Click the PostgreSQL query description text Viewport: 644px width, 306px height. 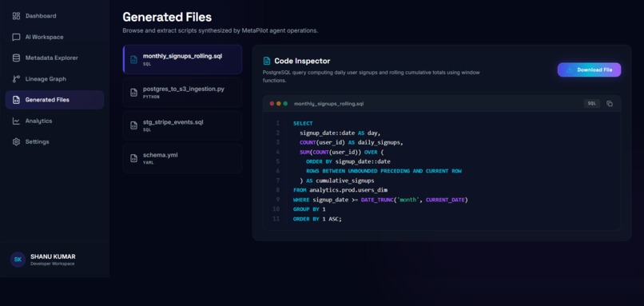372,77
